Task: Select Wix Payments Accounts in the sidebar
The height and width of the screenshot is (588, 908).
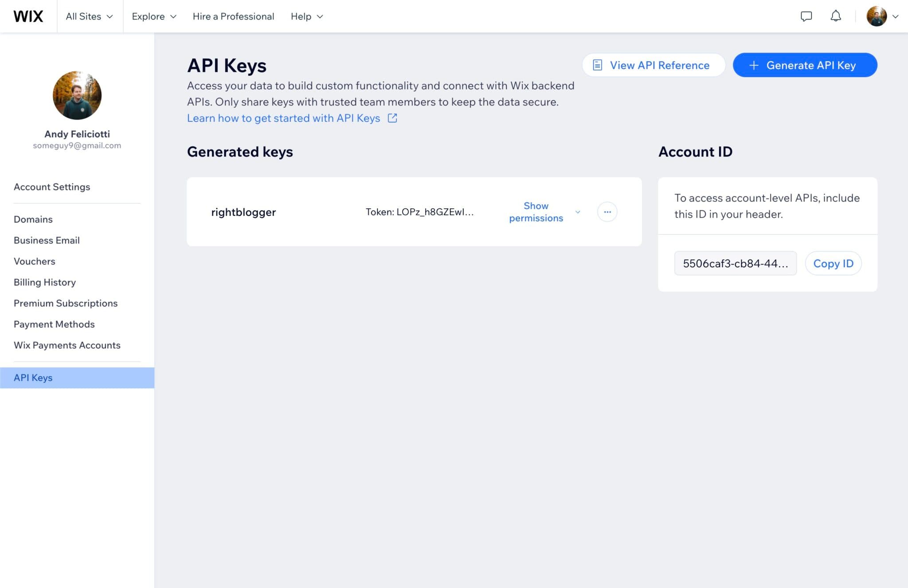Action: tap(67, 345)
